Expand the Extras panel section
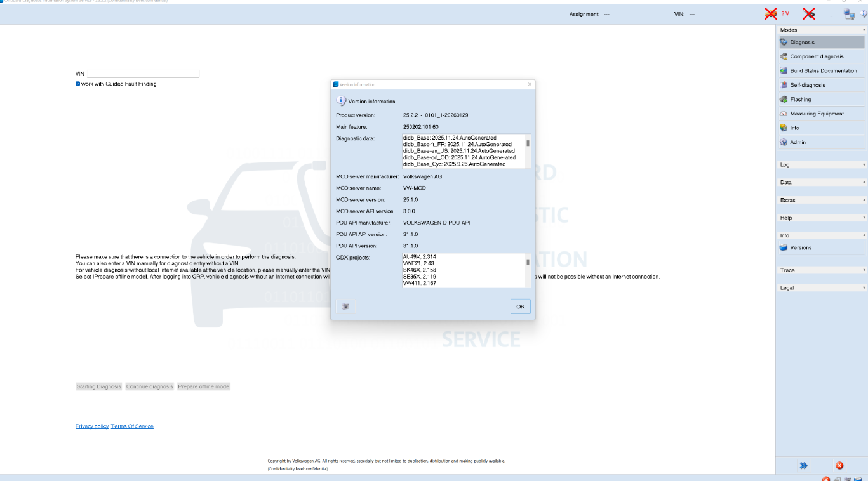The height and width of the screenshot is (481, 868). tap(787, 200)
